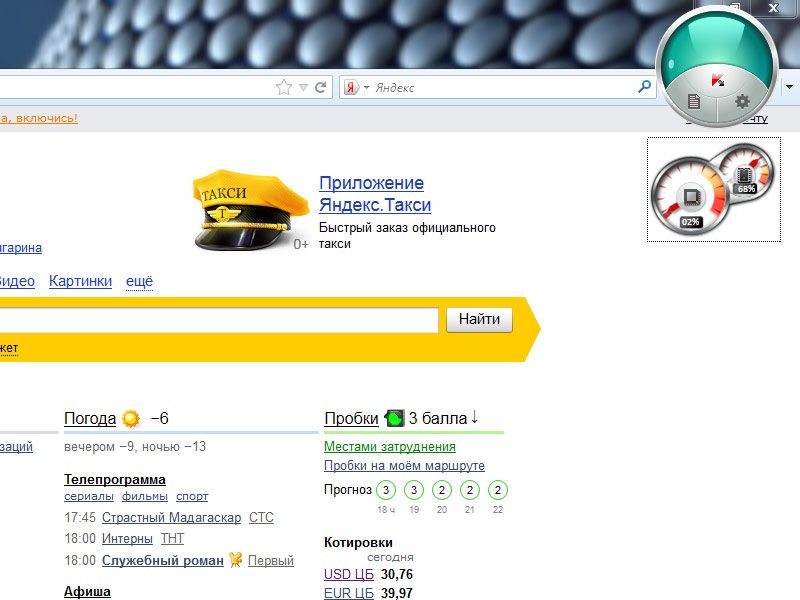Viewport: 800px width, 600px height.
Task: Click the RAM usage gauge showing 68%
Action: 747,173
